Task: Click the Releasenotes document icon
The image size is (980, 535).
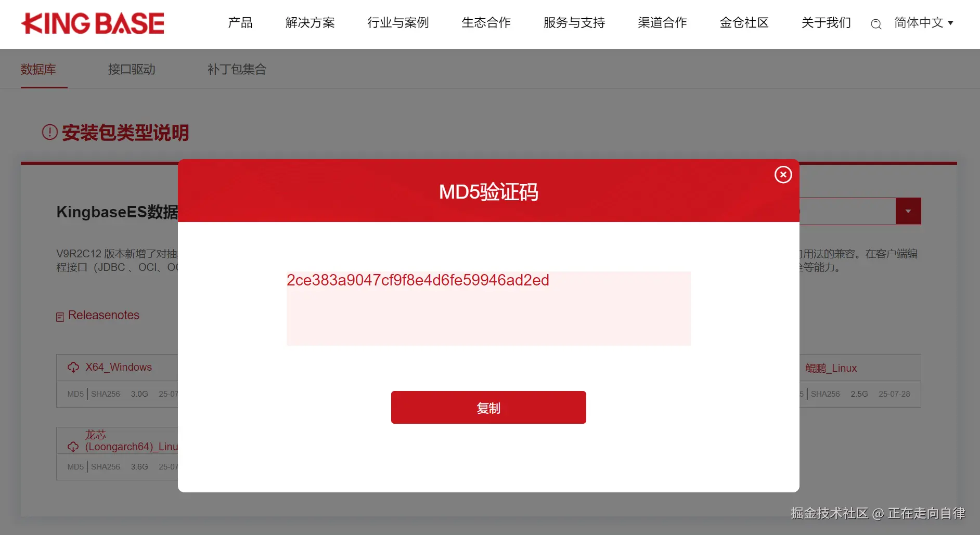Action: coord(60,317)
